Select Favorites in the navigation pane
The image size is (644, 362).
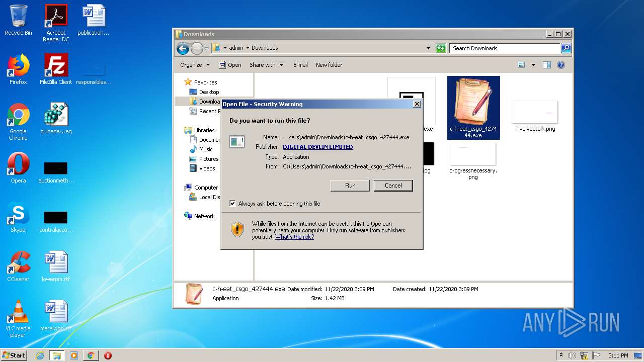(x=201, y=82)
